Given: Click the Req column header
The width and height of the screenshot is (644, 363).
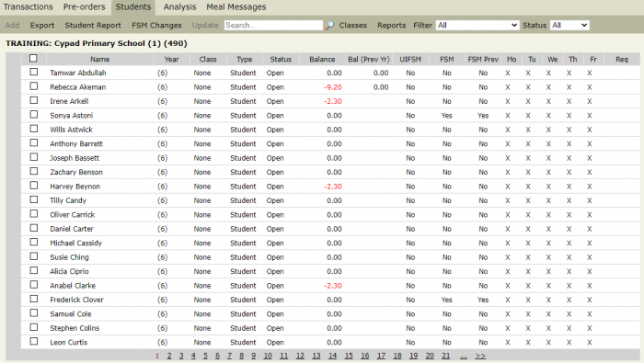Looking at the screenshot, I should [622, 59].
